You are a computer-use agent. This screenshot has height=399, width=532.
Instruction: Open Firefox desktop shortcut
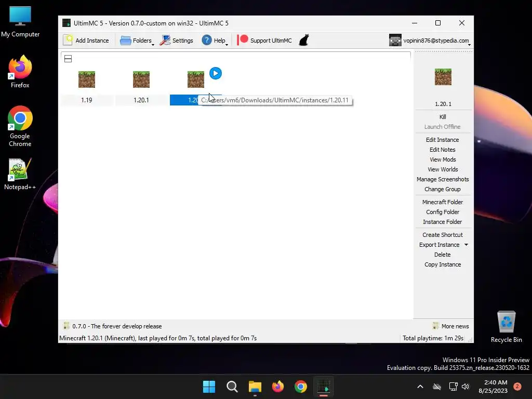tap(20, 72)
